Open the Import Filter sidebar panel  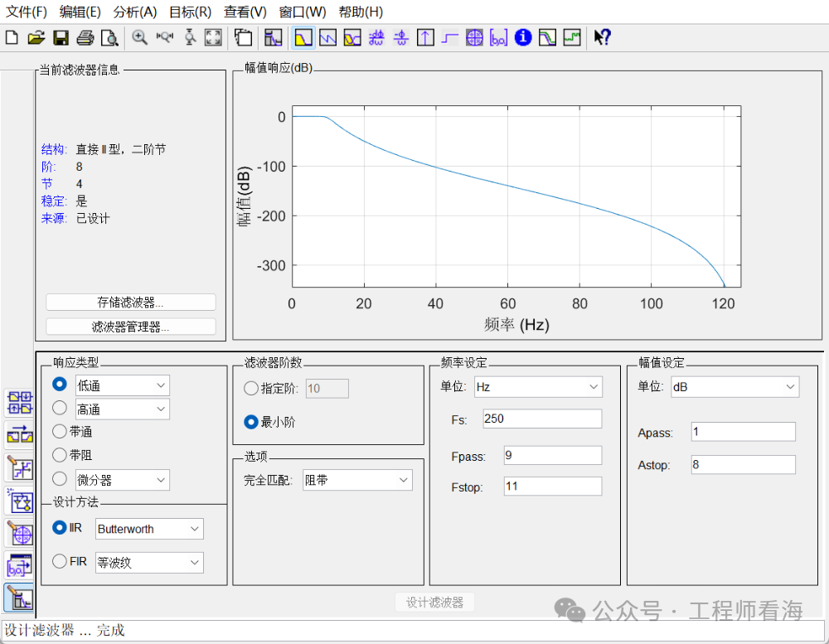(x=20, y=566)
